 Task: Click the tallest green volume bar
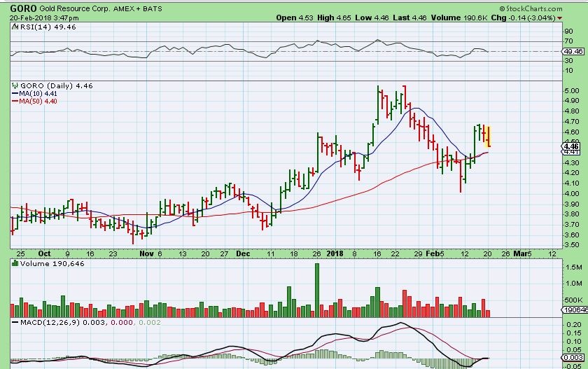[317, 289]
